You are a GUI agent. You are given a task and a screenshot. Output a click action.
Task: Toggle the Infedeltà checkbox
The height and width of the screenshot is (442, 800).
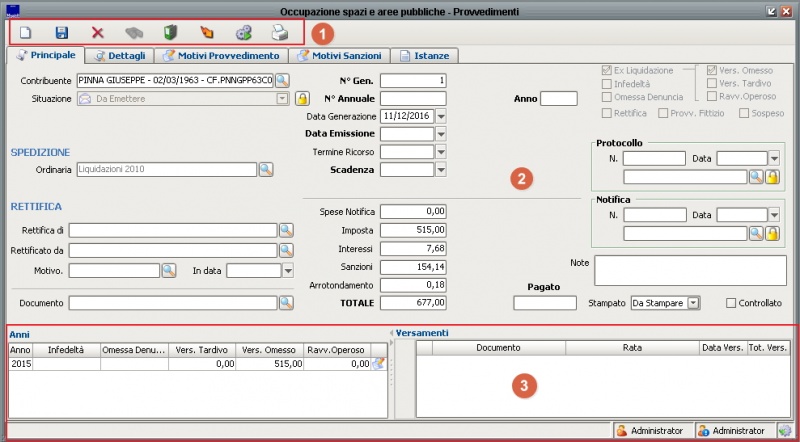[x=606, y=84]
